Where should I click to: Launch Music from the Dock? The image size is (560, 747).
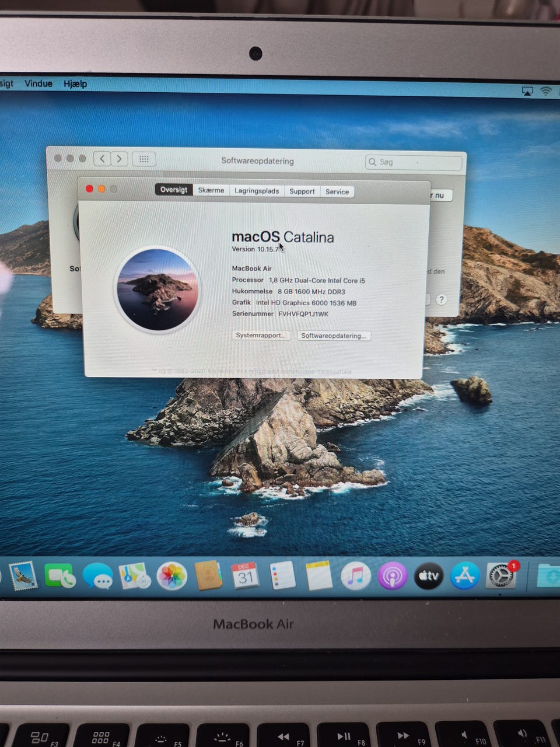pos(355,577)
